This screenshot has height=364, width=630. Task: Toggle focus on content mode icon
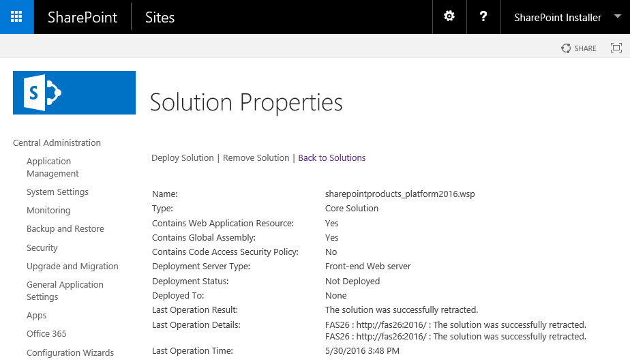coord(616,48)
